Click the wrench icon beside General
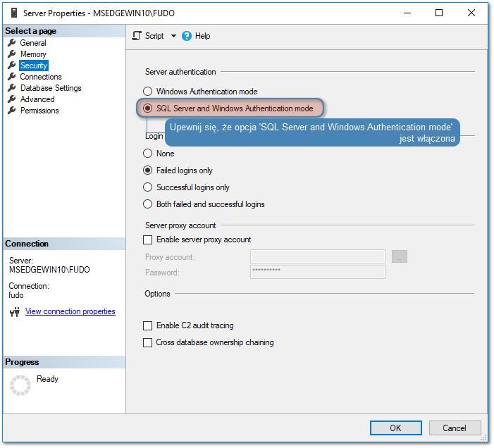Viewport: 494px width, 448px height. [12, 42]
